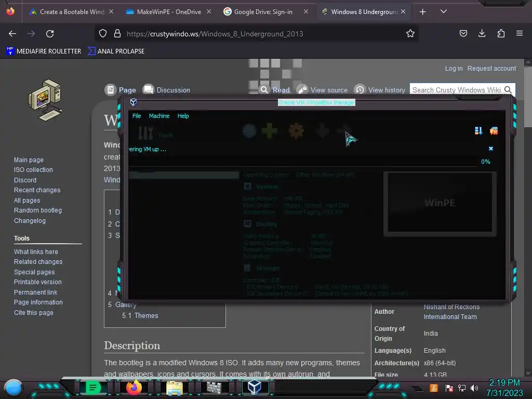Bookmark this page with the star
The height and width of the screenshot is (399, 532).
[410, 33]
